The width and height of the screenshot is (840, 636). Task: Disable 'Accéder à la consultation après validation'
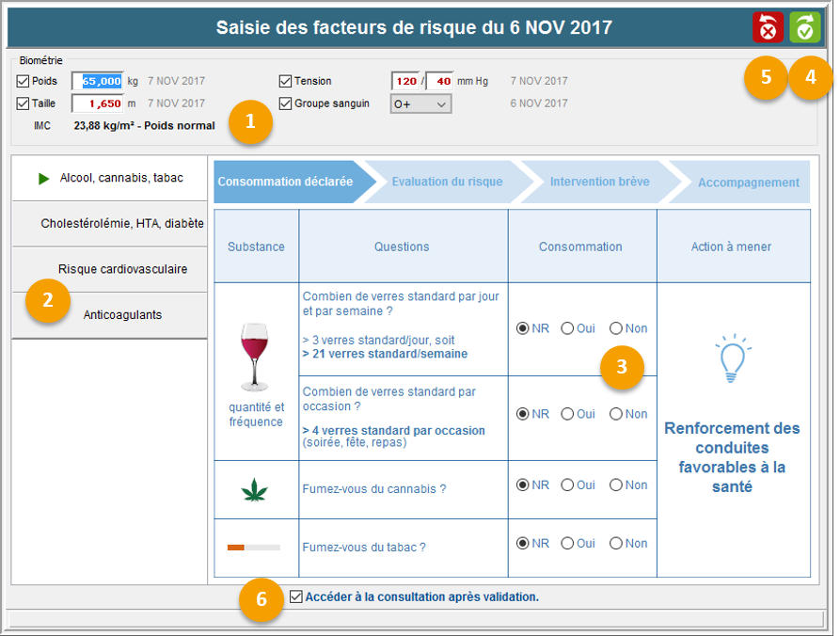pos(297,596)
